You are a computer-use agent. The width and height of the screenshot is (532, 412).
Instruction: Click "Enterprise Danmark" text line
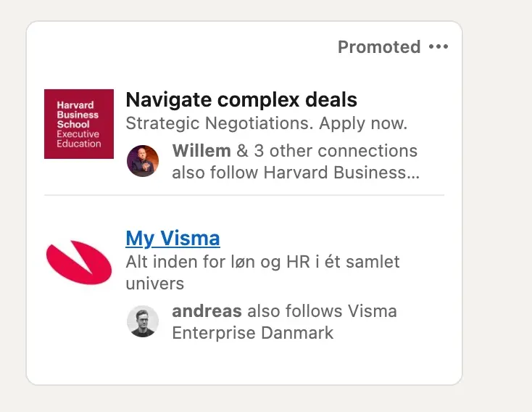(x=253, y=333)
